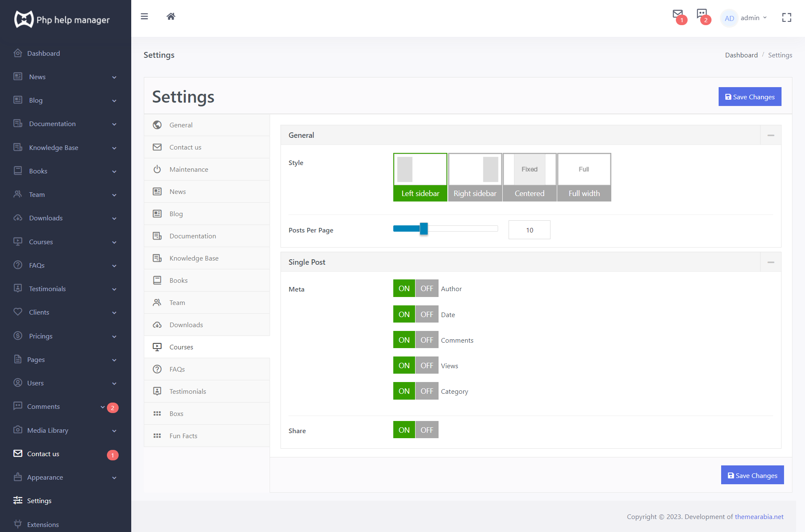805x532 pixels.
Task: Click the hamburger menu icon
Action: [x=144, y=16]
